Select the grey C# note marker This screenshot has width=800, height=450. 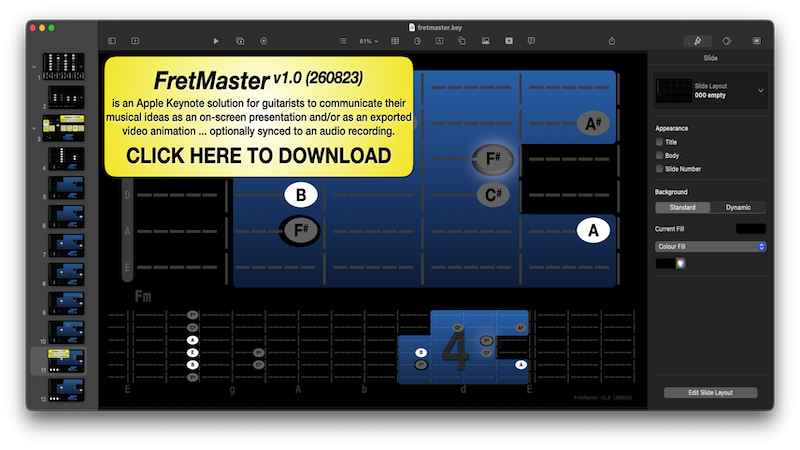click(x=493, y=195)
